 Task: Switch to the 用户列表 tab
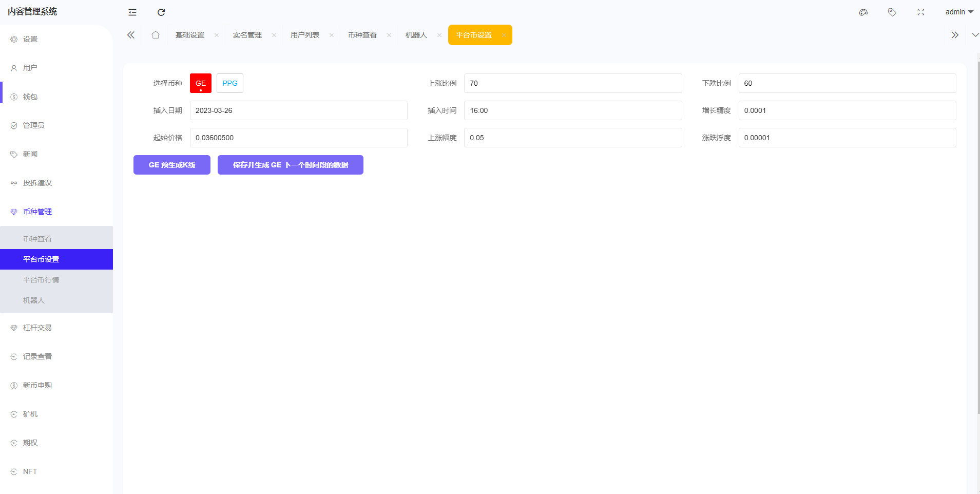pos(305,35)
